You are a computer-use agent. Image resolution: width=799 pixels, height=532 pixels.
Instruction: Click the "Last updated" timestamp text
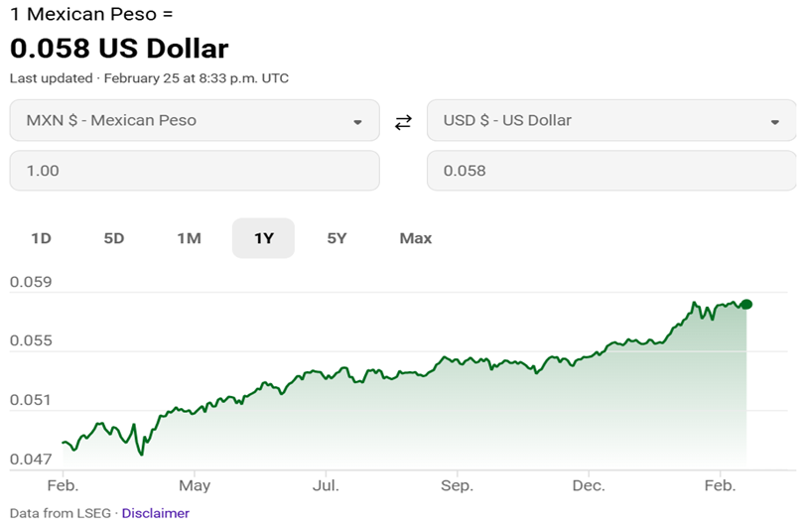149,77
